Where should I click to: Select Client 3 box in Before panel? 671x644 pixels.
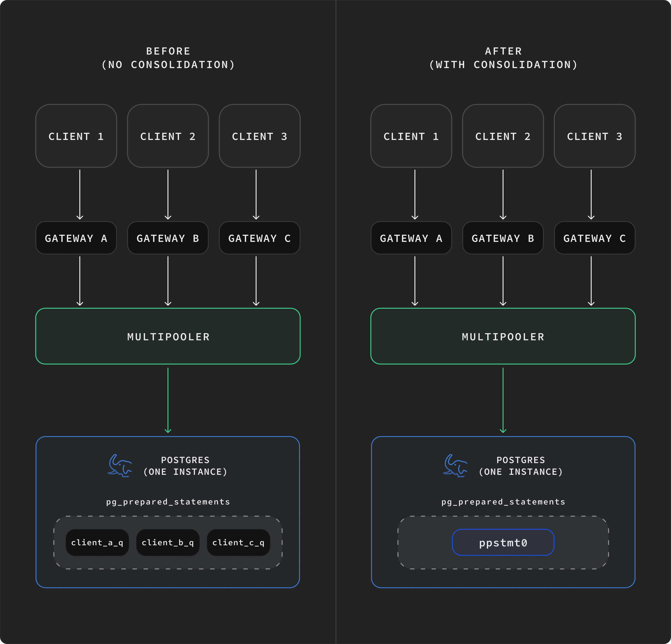click(x=259, y=136)
